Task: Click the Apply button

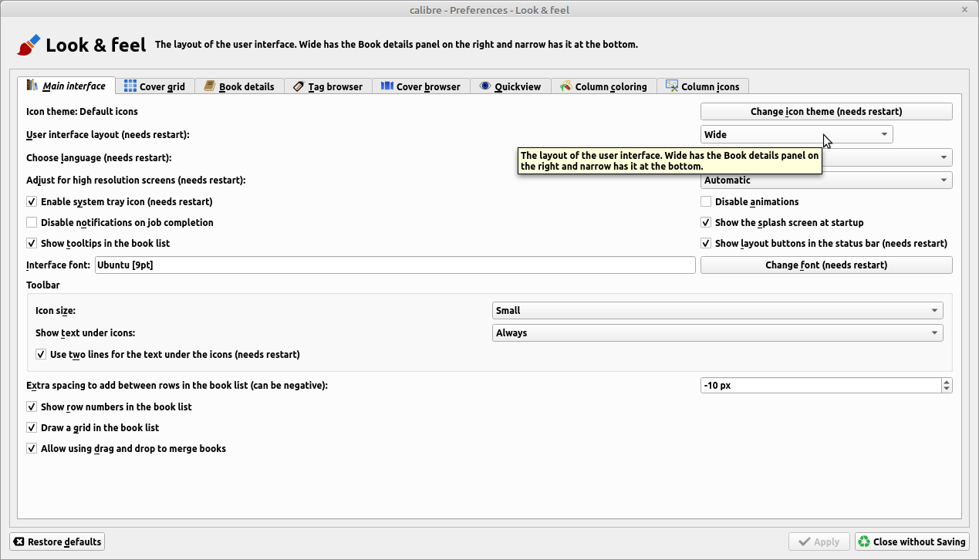Action: coord(819,541)
